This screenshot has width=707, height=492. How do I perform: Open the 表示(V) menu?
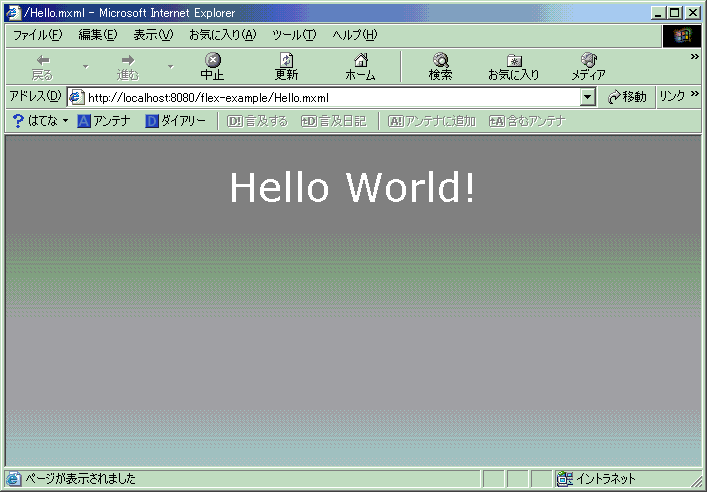[x=153, y=35]
